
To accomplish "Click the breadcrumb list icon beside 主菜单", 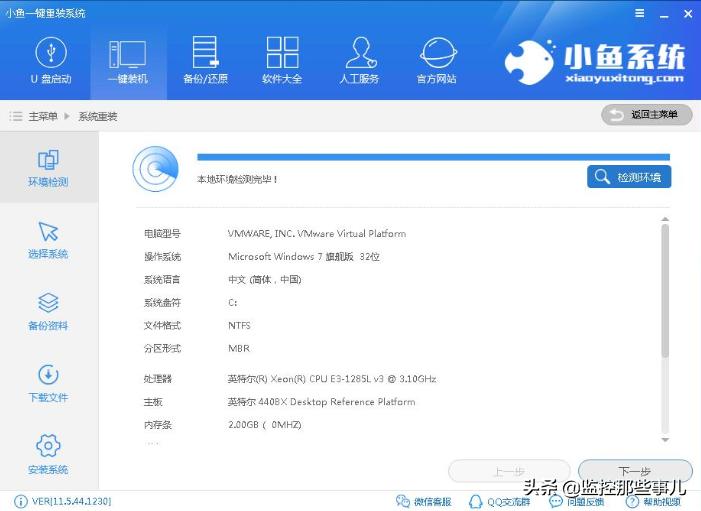I will click(x=16, y=117).
